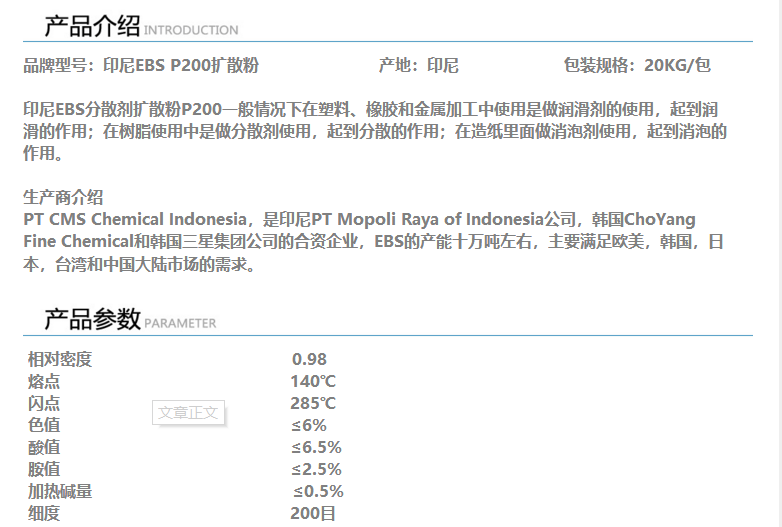
Task: Select the 品牌型号 印尼EBS P200扩散粉 text
Action: (x=141, y=66)
